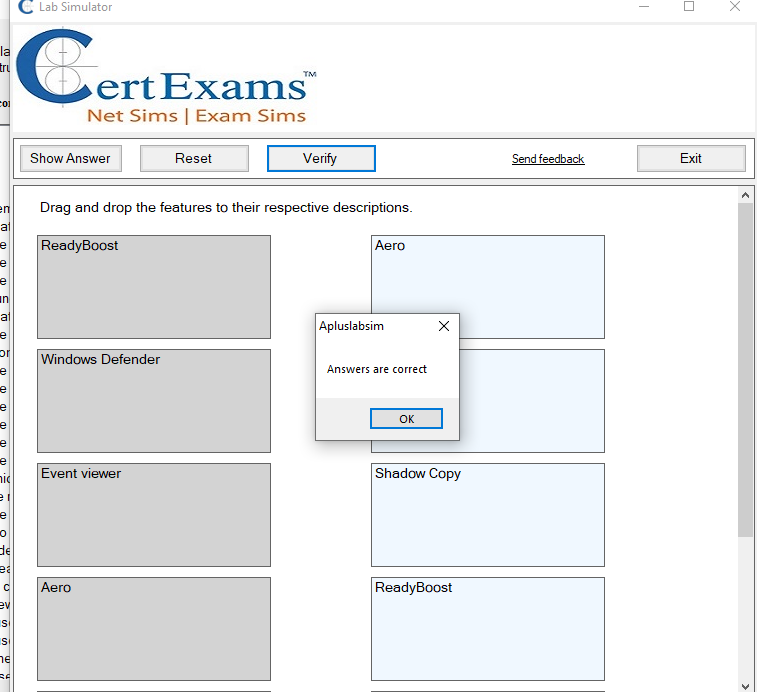The height and width of the screenshot is (692, 757).
Task: Click the Exit button
Action: pos(691,158)
